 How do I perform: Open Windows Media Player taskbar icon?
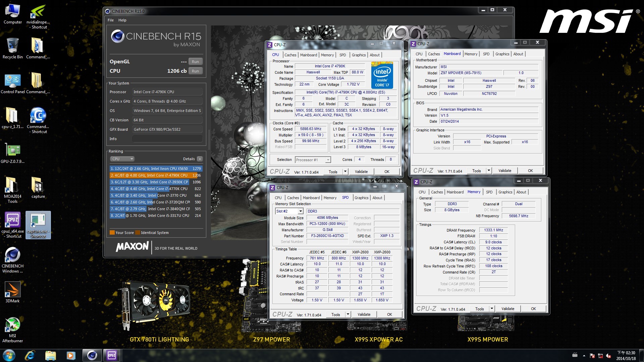(x=71, y=355)
